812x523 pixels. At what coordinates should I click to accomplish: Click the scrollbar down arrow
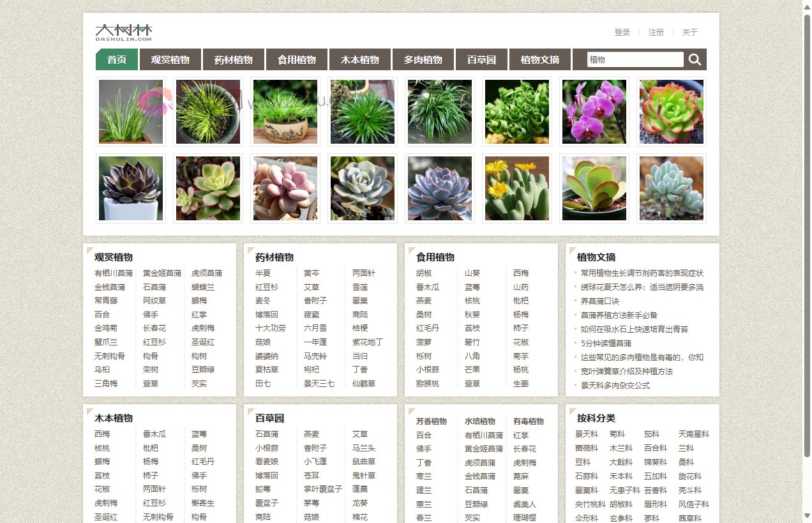click(807, 515)
